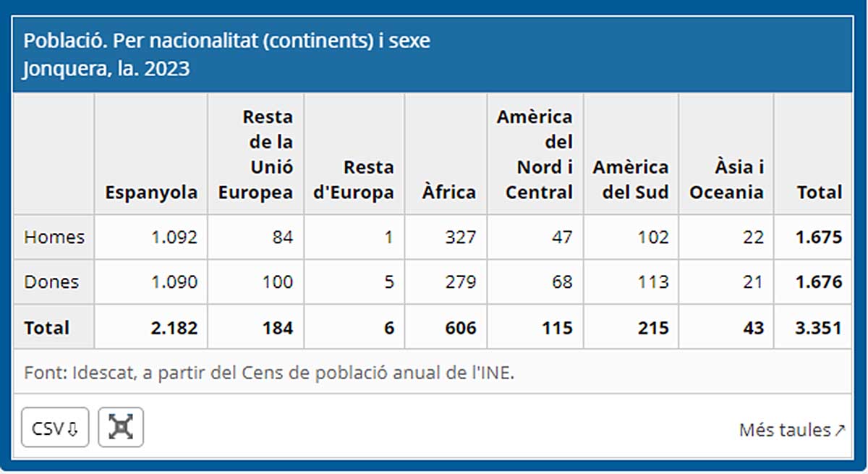Click the Homes Espanyola value 1.092
Image resolution: width=868 pixels, height=474 pixels.
(174, 237)
